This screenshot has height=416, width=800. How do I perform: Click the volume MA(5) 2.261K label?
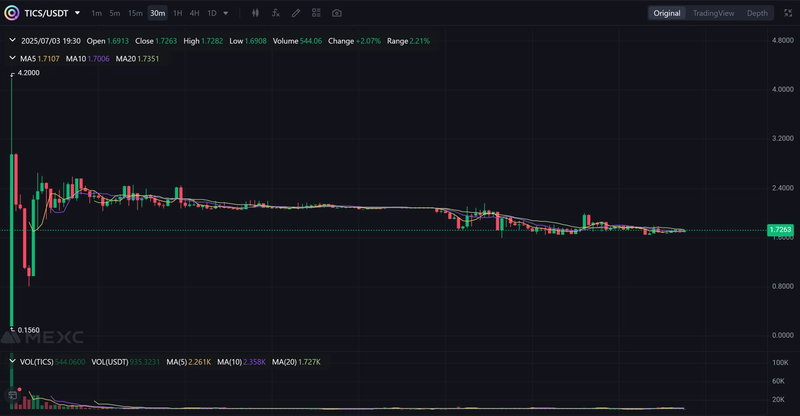(x=189, y=362)
